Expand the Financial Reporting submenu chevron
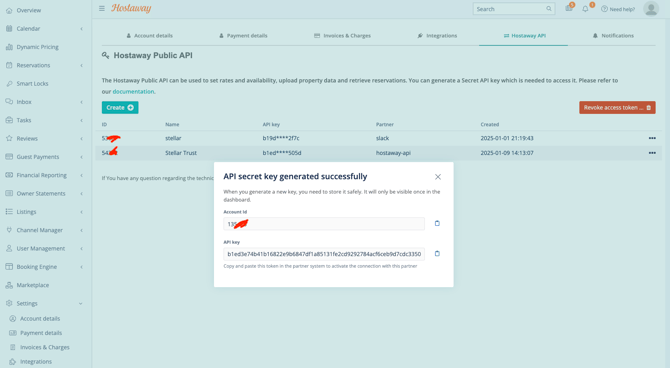 [81, 175]
